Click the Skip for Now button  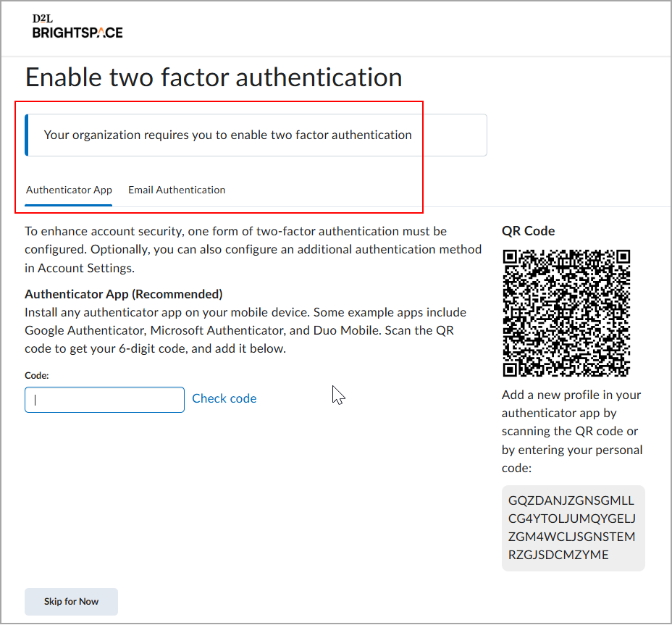tap(71, 601)
